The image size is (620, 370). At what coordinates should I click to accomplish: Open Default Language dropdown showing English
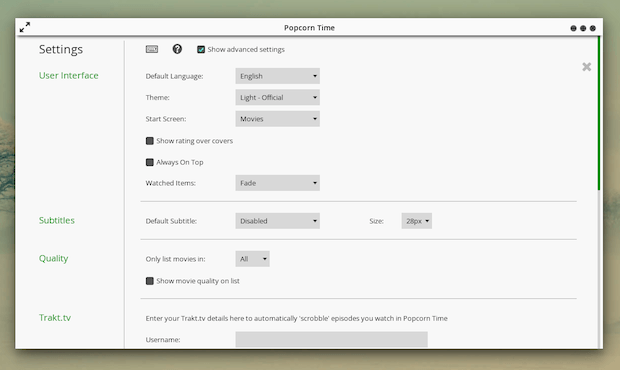click(278, 76)
